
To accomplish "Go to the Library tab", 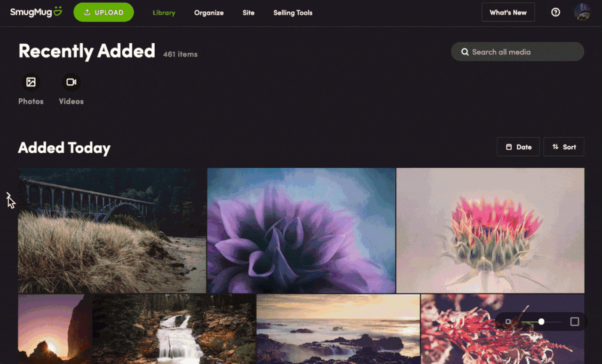I will pos(164,13).
